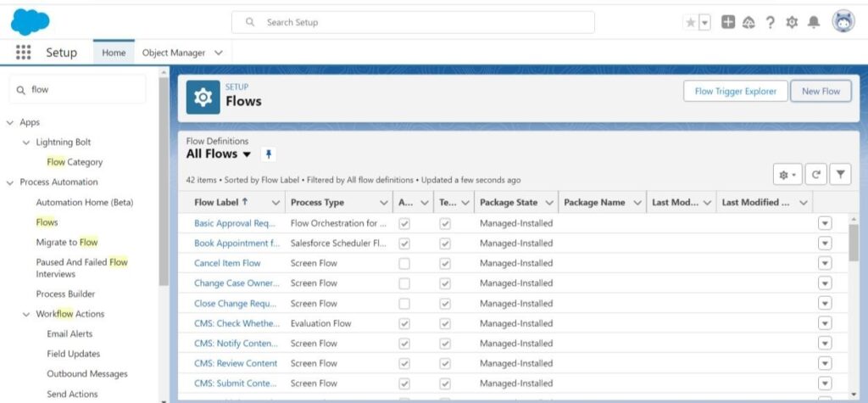
Task: Select Process Builder in the sidebar
Action: pos(65,294)
